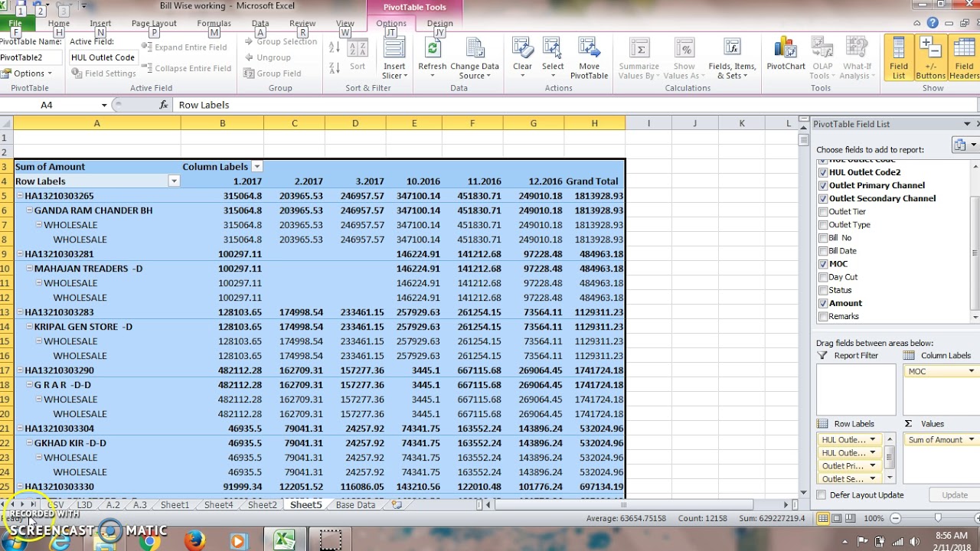Viewport: 980px width, 551px height.
Task: Open Fields, Items, & Sets menu
Action: (x=732, y=58)
